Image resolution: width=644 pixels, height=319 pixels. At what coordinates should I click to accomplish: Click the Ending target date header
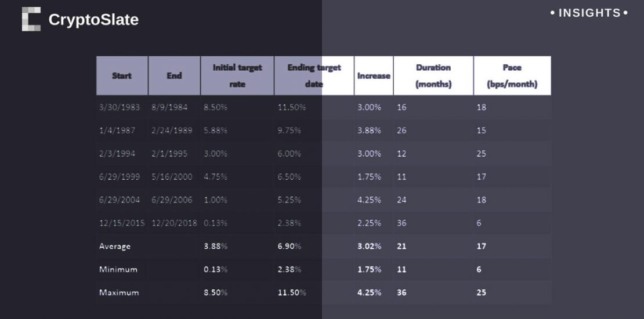314,75
